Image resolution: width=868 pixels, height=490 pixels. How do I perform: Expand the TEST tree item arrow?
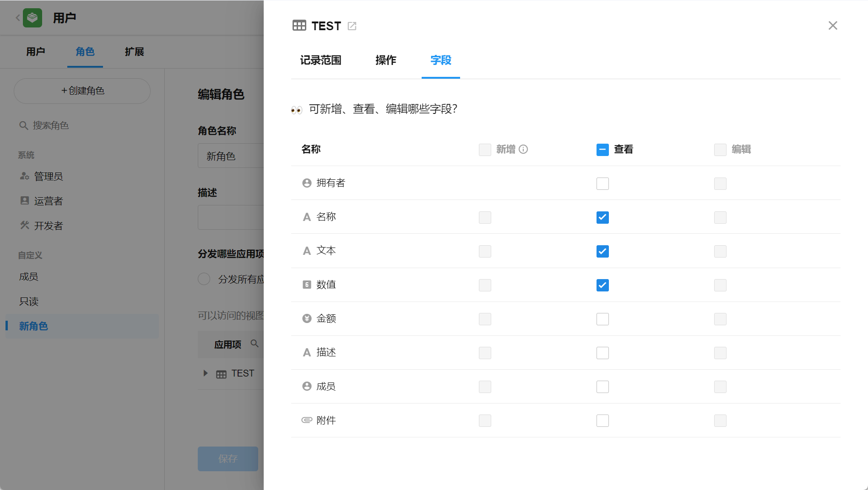tap(206, 373)
